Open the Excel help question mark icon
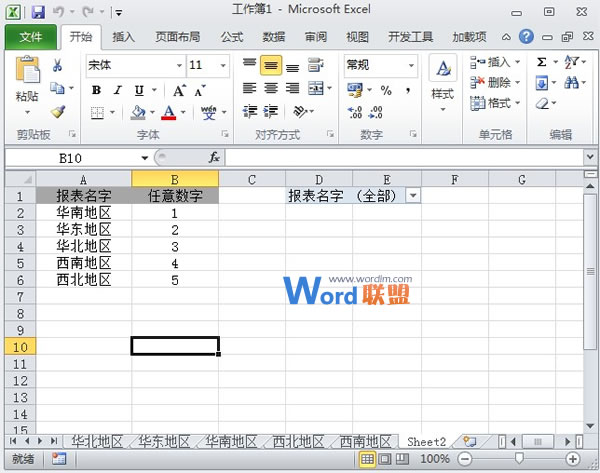This screenshot has width=600, height=473. click(x=526, y=37)
